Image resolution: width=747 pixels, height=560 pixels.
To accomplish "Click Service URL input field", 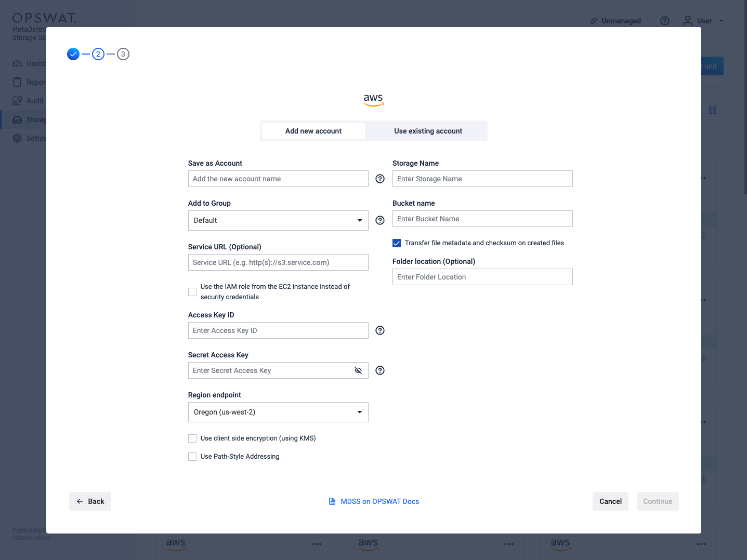I will click(x=278, y=262).
